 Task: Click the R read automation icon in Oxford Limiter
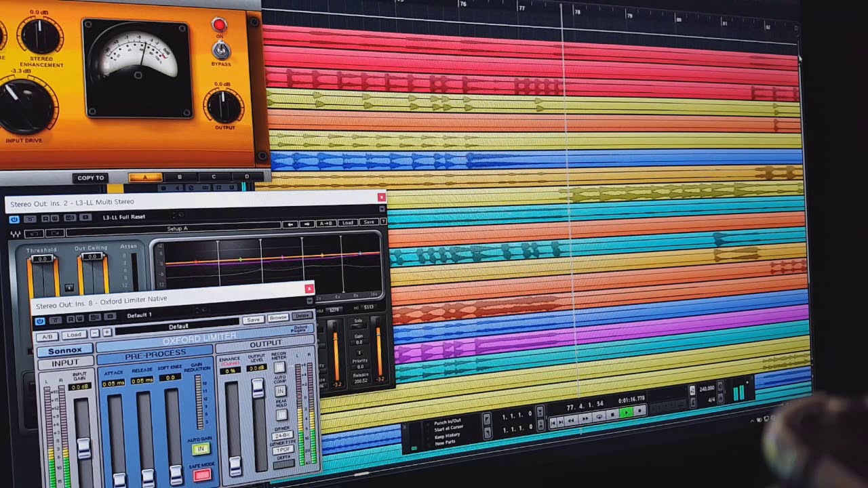[71, 319]
